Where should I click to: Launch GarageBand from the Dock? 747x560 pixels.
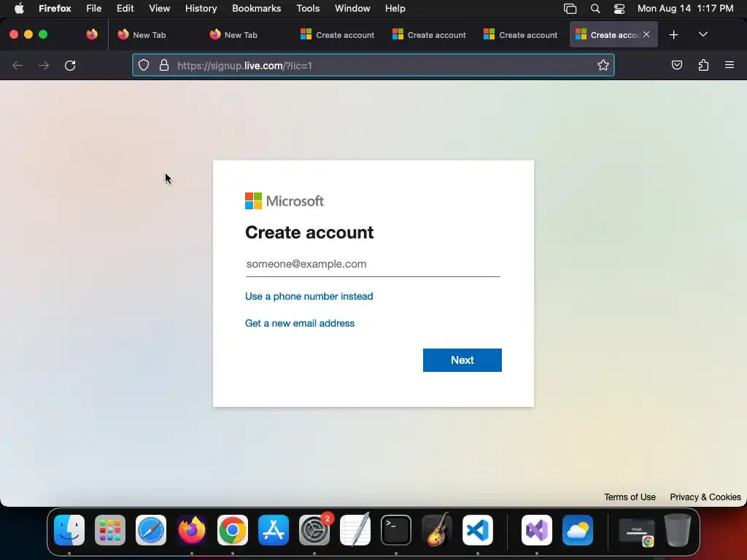click(437, 530)
